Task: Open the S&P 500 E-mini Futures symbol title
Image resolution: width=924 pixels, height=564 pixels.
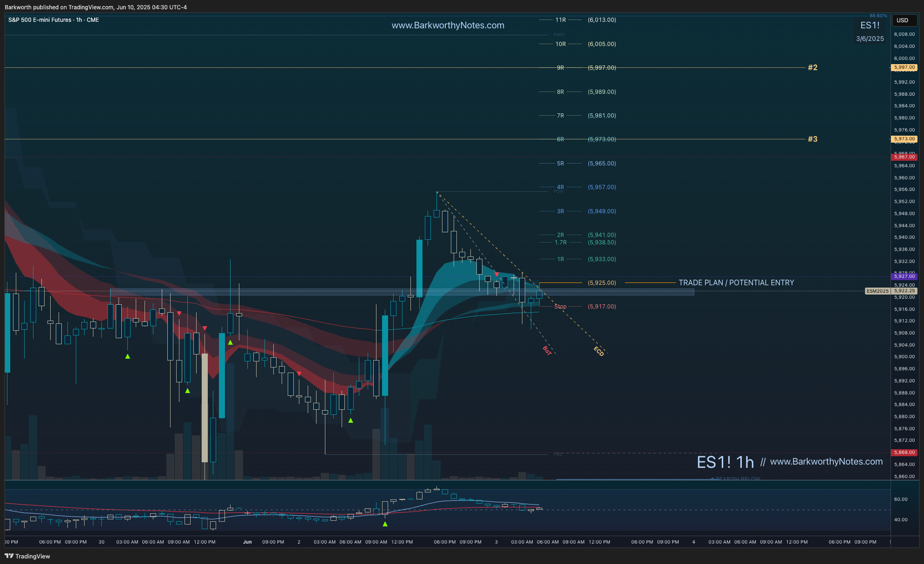Action: [40, 20]
